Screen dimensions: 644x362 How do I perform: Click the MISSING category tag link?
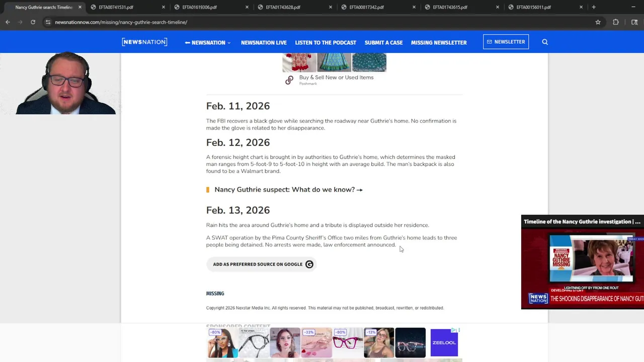tap(215, 294)
